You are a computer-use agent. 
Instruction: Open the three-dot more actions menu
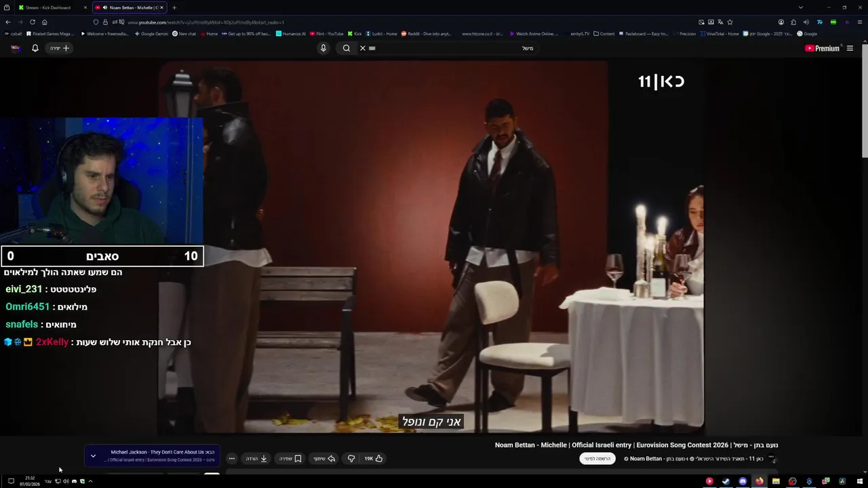coord(231,458)
